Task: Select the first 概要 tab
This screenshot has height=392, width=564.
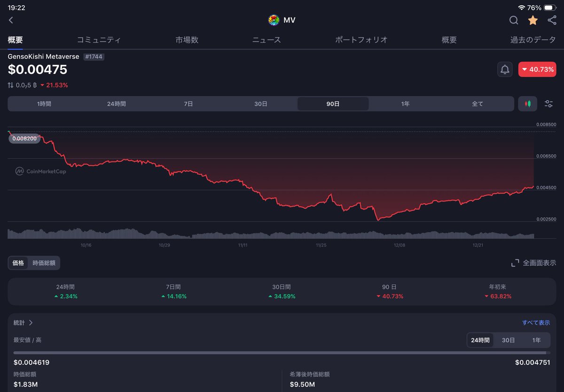Action: [x=16, y=40]
